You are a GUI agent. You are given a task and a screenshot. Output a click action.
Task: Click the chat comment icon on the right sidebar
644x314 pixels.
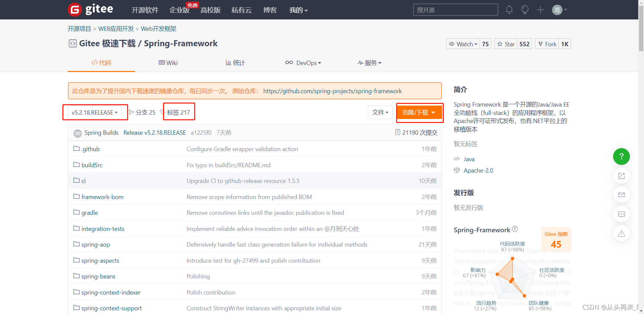coord(622,214)
